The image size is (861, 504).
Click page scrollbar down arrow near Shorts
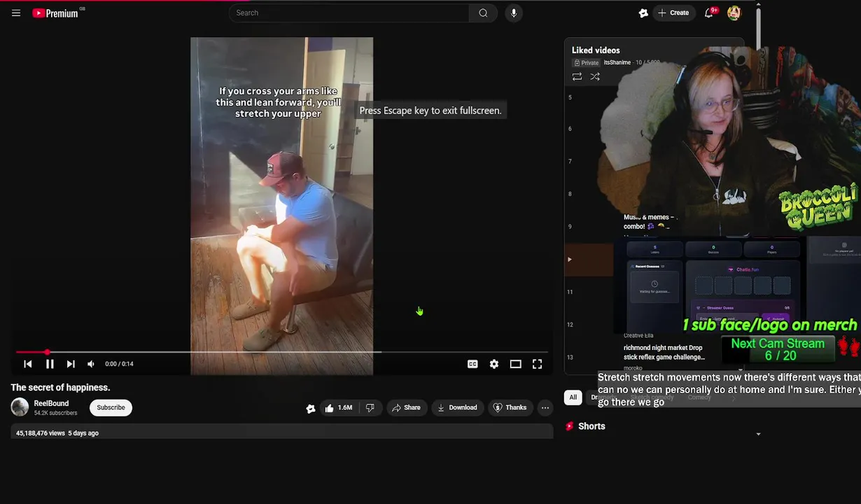click(x=758, y=434)
